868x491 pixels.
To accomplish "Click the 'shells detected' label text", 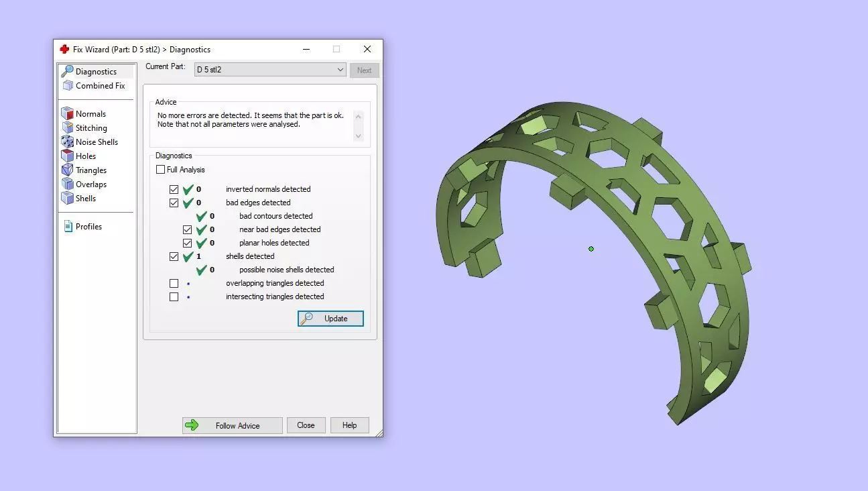I will click(x=250, y=256).
